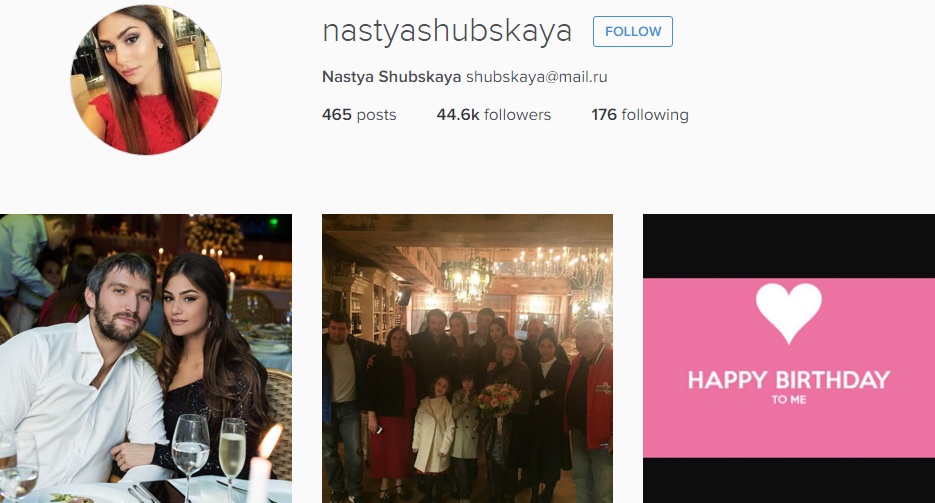Open the pink Happy Birthday post

click(789, 359)
